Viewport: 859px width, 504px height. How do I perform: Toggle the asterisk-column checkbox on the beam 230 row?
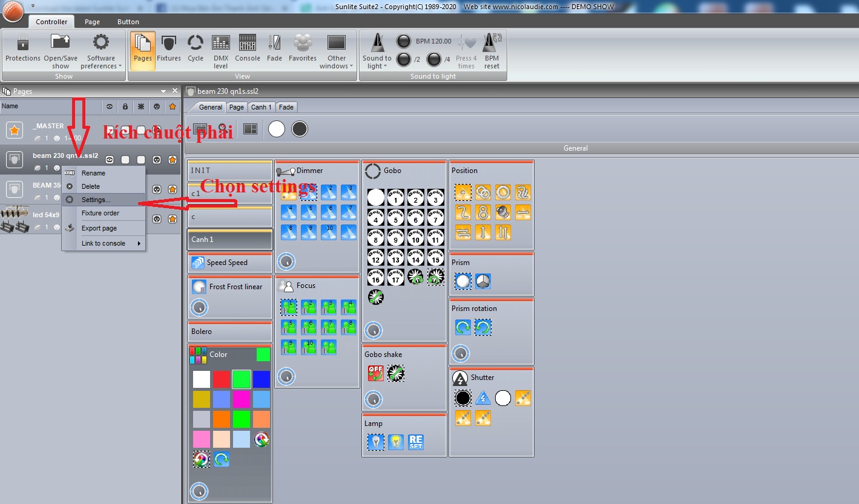pyautogui.click(x=141, y=160)
